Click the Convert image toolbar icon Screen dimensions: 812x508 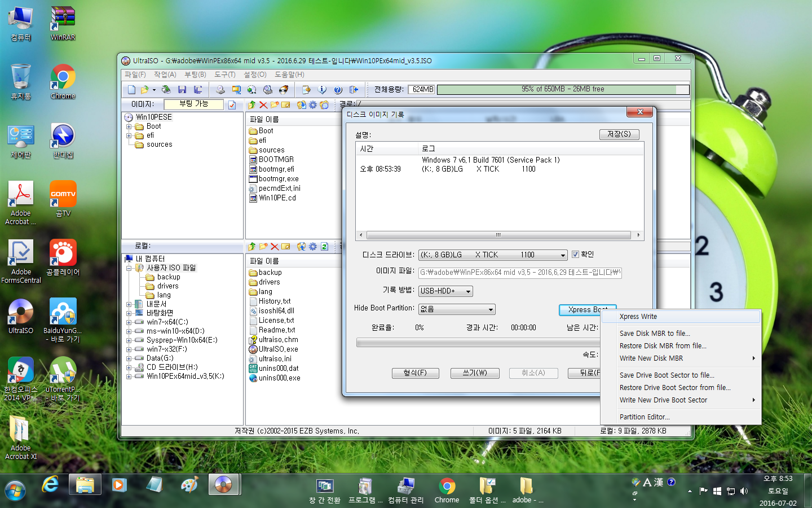252,89
